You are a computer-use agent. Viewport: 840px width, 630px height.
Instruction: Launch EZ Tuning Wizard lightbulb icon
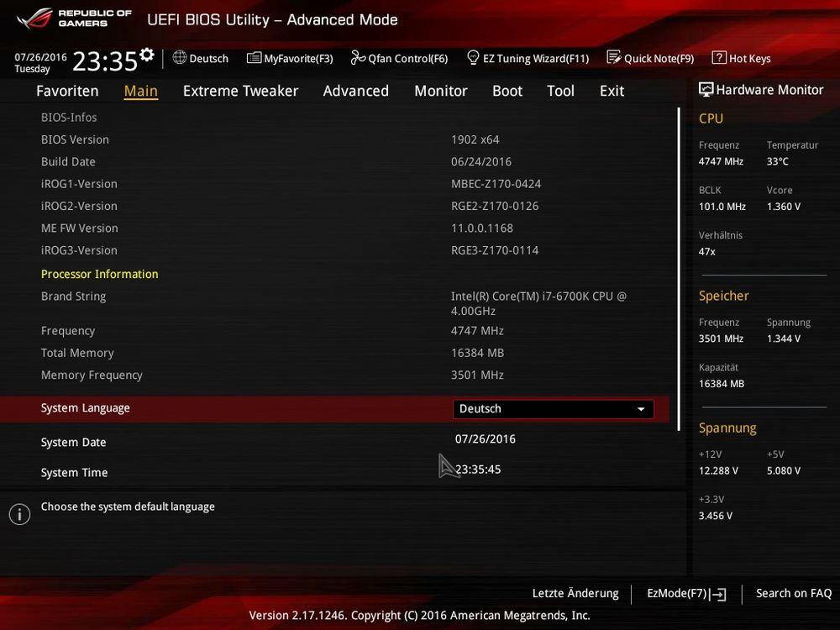(x=473, y=57)
